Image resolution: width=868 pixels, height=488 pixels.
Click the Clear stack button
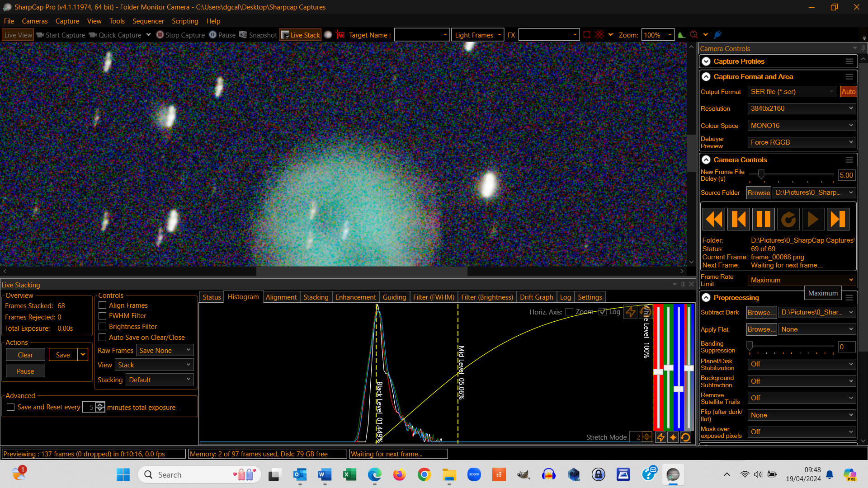point(25,355)
